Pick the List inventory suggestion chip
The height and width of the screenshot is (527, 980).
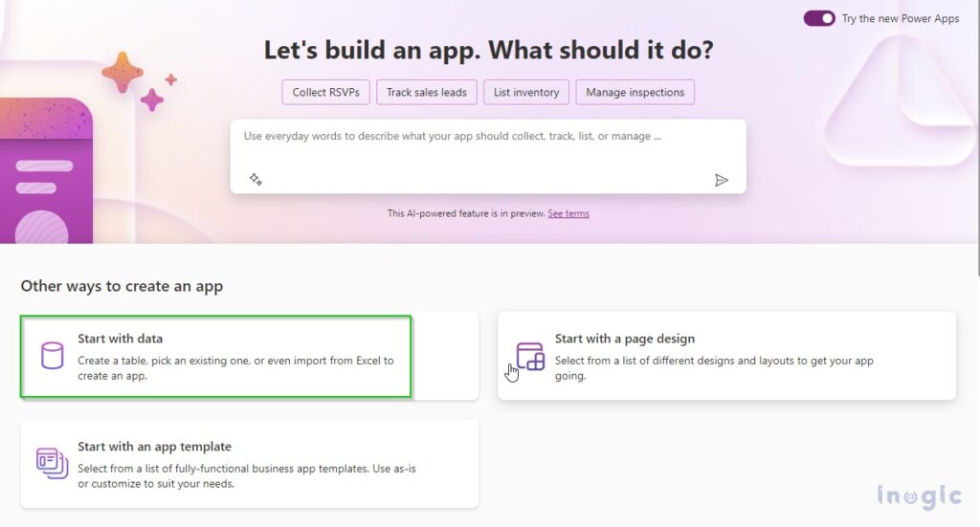pyautogui.click(x=526, y=93)
